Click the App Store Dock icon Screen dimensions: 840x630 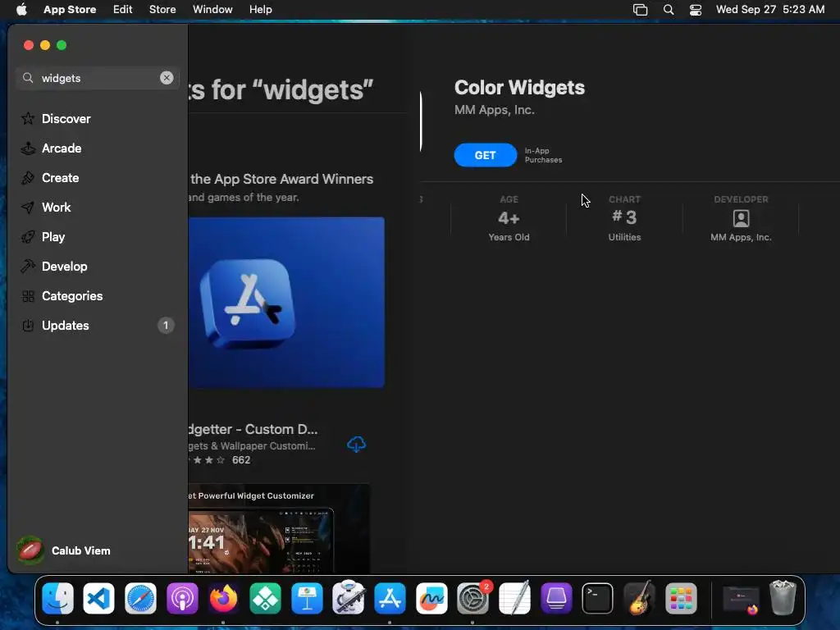(390, 598)
